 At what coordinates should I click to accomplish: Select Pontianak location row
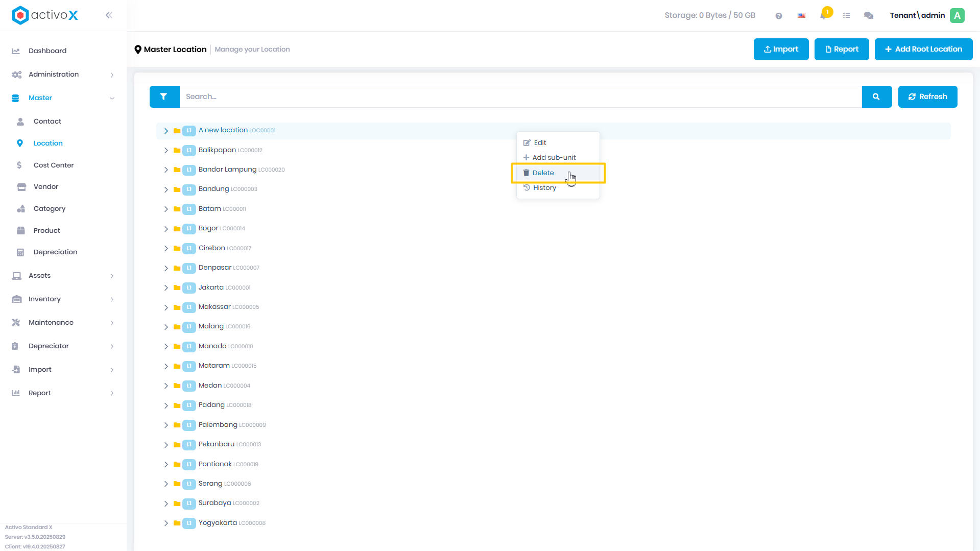click(x=553, y=464)
